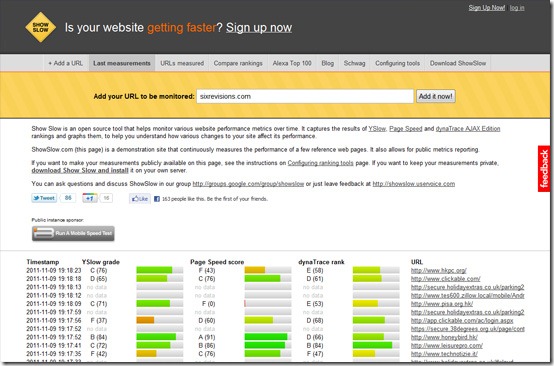Click the tweet count bubble showing 86
Screen dimensions: 554x366
pos(68,198)
